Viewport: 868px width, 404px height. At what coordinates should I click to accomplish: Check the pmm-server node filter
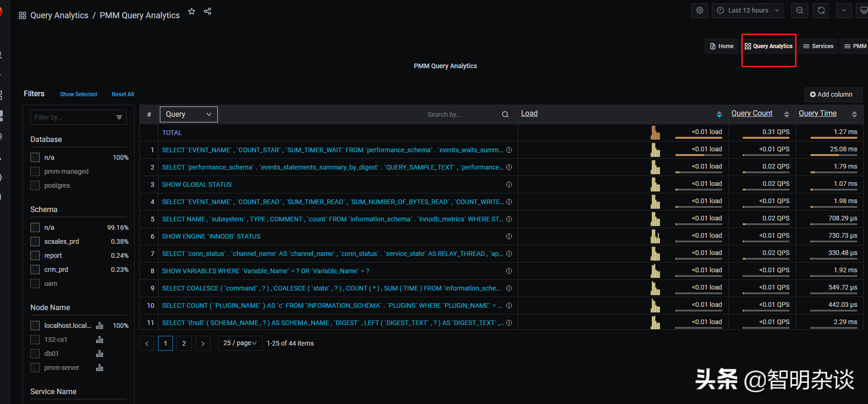click(x=35, y=368)
